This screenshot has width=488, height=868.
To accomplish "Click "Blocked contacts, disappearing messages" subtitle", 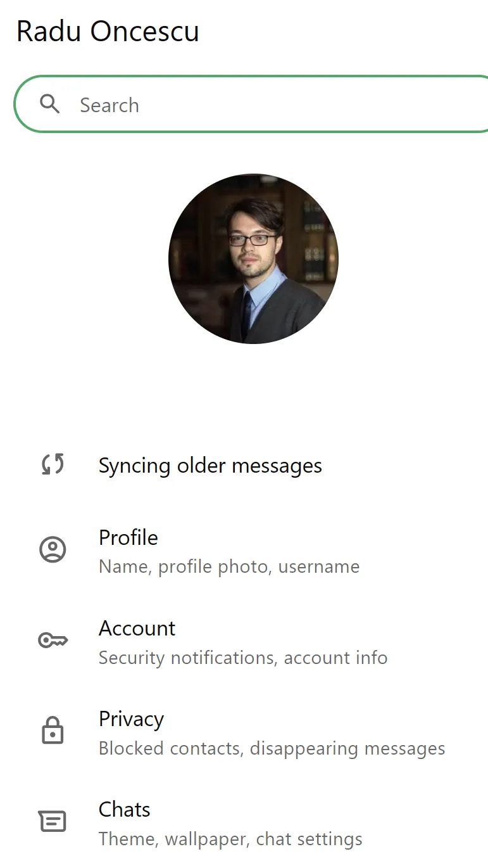I will coord(272,748).
